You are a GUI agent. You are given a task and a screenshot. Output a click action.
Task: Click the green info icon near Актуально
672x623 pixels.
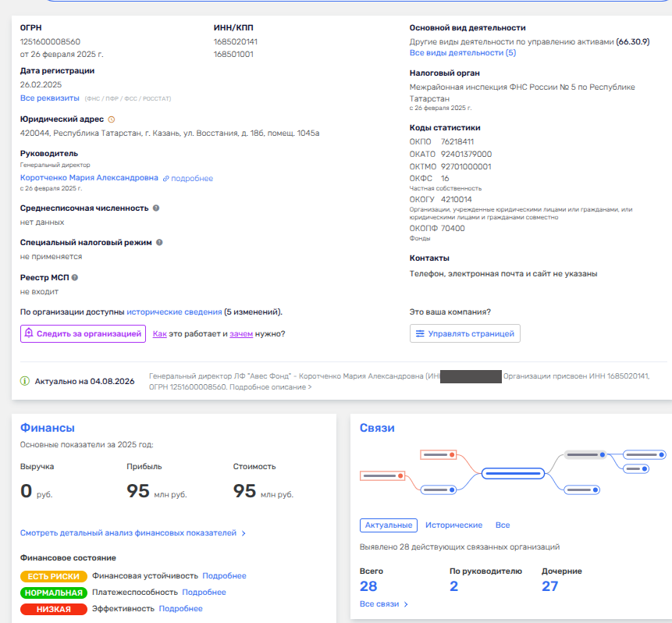[25, 381]
